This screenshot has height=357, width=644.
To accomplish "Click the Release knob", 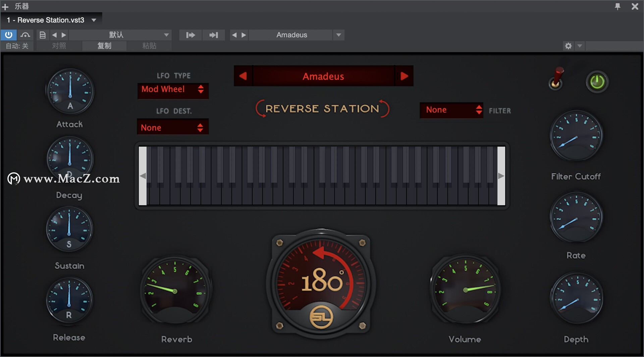I will click(x=69, y=300).
